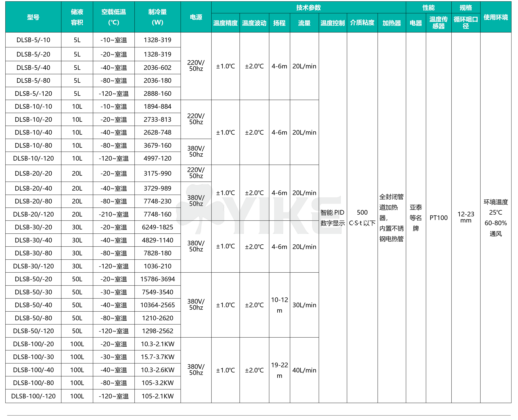Select the DLSB-50/-30 model cell

tap(33, 292)
